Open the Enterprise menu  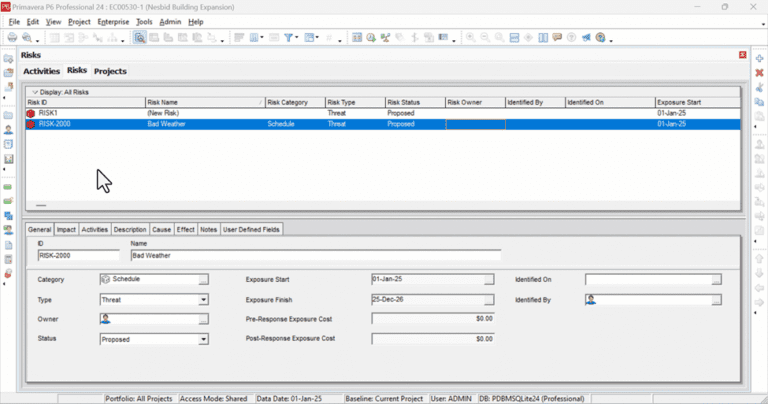click(x=113, y=21)
